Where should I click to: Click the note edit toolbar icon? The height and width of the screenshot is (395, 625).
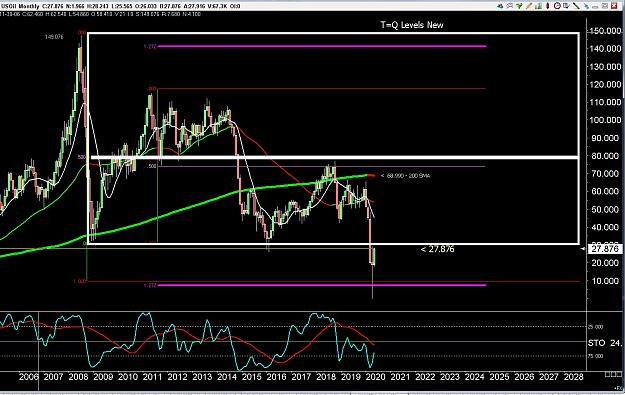(566, 6)
